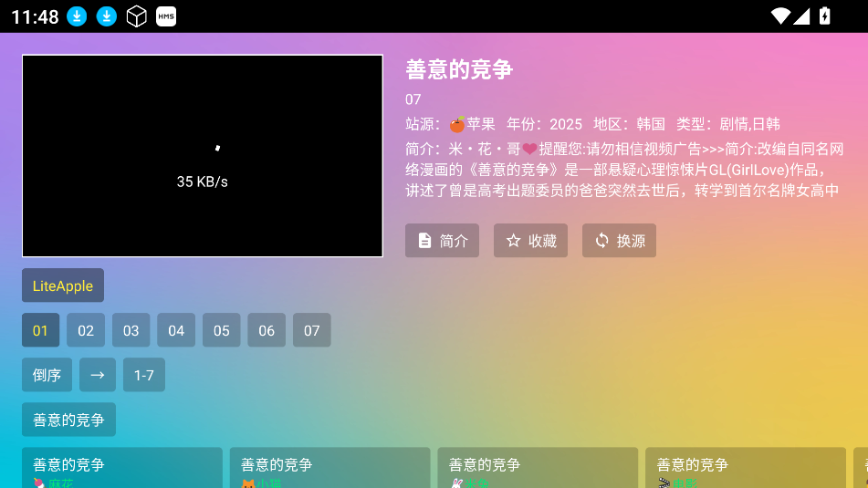Image resolution: width=868 pixels, height=488 pixels.
Task: Open the 善意的竞争 result from 麻花 source
Action: (121, 468)
